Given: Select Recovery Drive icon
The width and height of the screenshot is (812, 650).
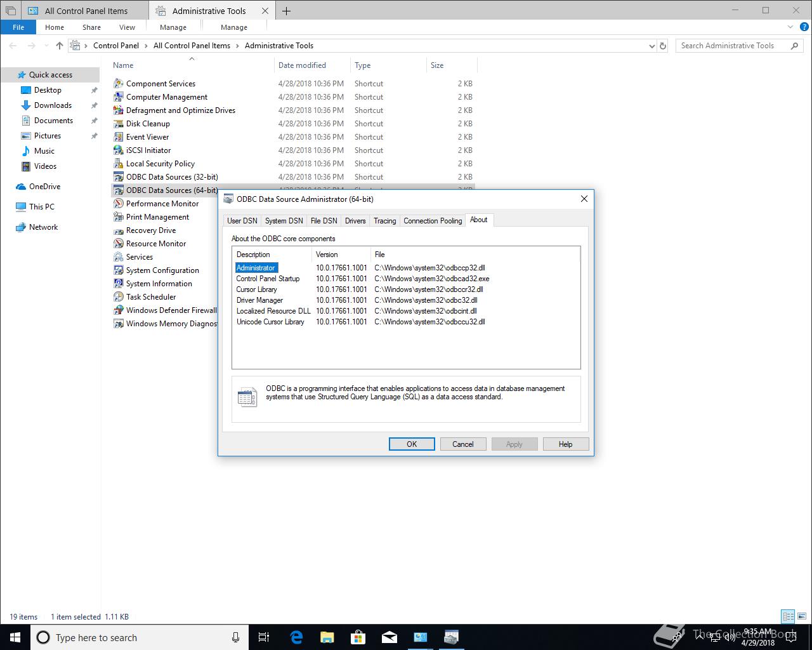Looking at the screenshot, I should click(118, 230).
